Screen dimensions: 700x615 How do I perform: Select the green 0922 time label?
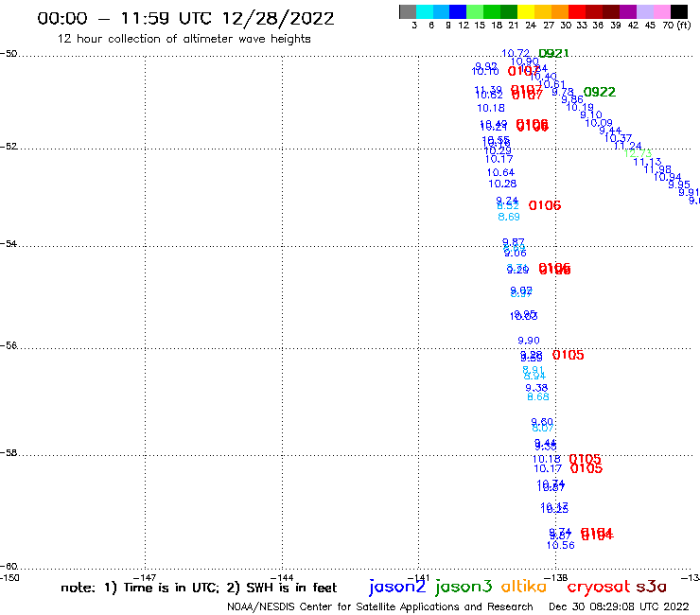click(600, 92)
